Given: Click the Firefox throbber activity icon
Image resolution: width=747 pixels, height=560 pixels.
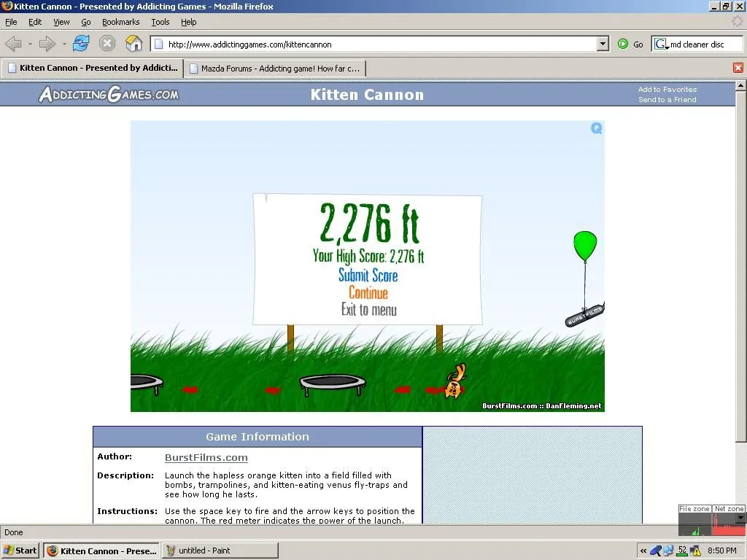Looking at the screenshot, I should (x=737, y=21).
